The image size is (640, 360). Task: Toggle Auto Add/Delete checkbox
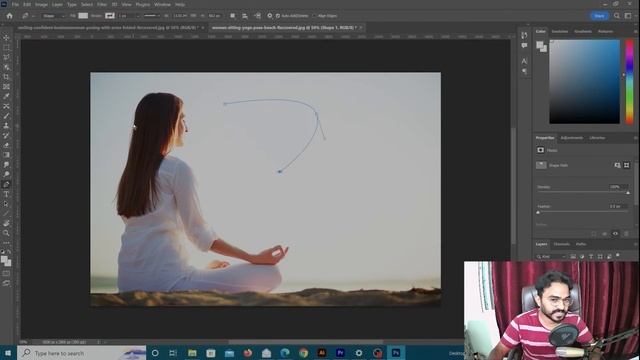[278, 16]
